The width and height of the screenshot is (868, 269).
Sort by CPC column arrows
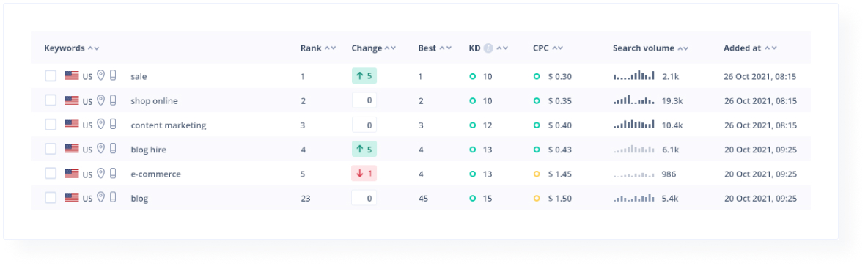pos(557,48)
